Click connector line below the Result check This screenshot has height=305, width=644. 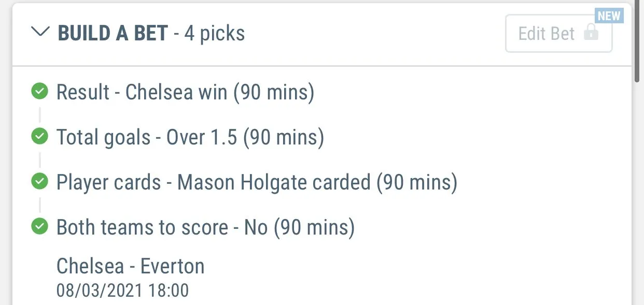pyautogui.click(x=39, y=114)
